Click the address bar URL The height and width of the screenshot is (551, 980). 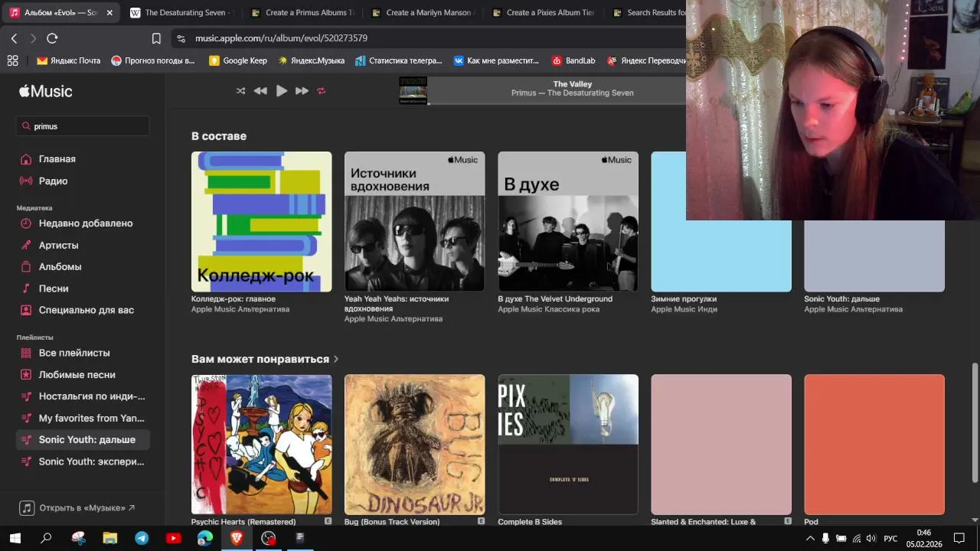point(281,38)
